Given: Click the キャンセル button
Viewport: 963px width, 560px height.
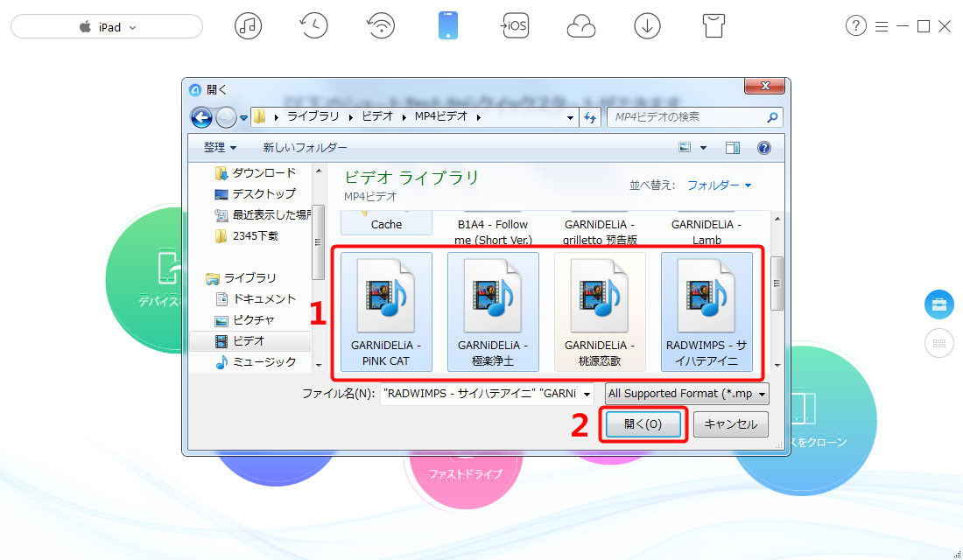Looking at the screenshot, I should pos(731,424).
